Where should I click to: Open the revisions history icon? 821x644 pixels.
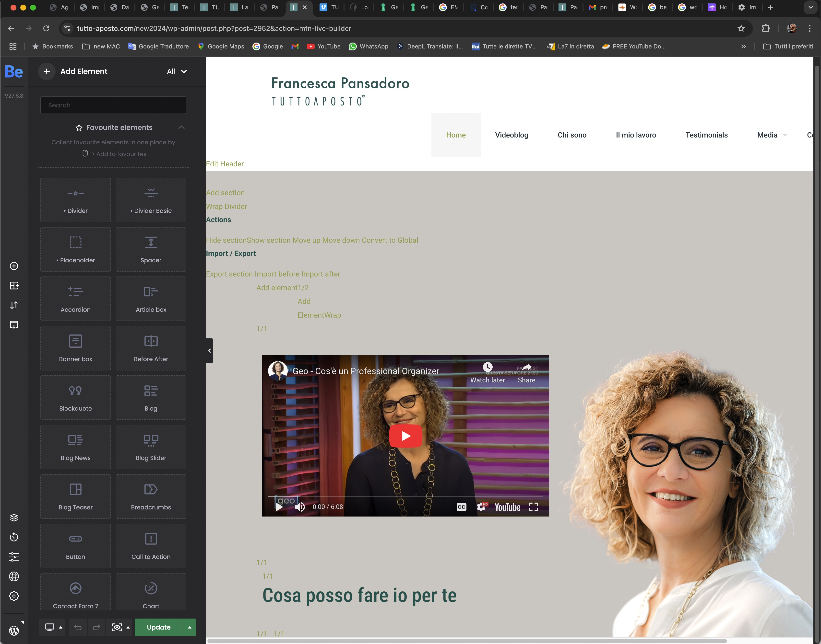click(14, 537)
